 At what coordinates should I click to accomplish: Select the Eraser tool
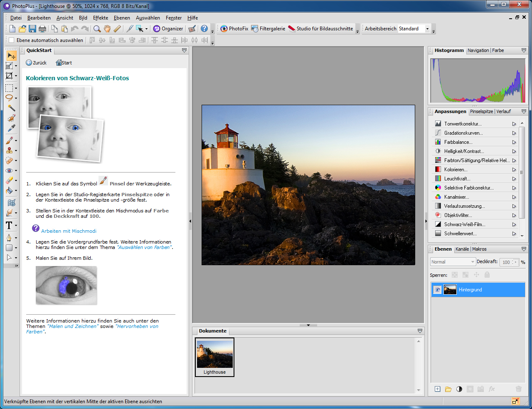pos(9,180)
